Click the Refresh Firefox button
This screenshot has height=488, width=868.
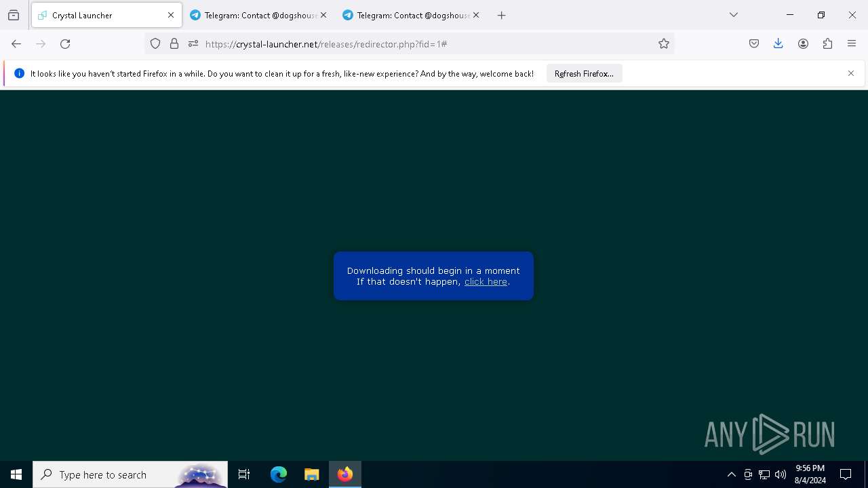point(584,74)
